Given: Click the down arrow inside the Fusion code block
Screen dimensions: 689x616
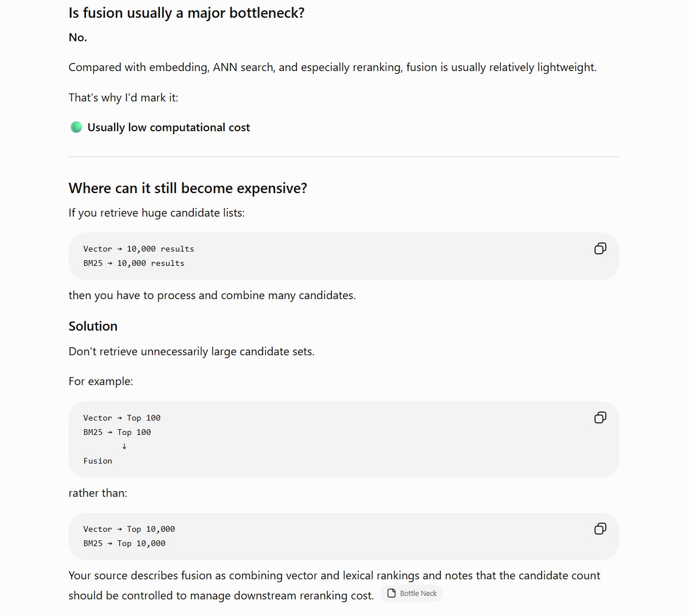Looking at the screenshot, I should point(124,446).
